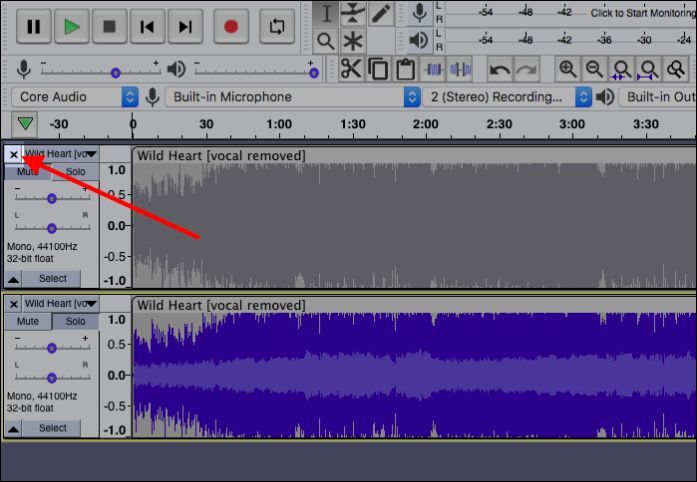This screenshot has height=482, width=697.
Task: Open the Core Audio host dropdown
Action: pyautogui.click(x=75, y=97)
